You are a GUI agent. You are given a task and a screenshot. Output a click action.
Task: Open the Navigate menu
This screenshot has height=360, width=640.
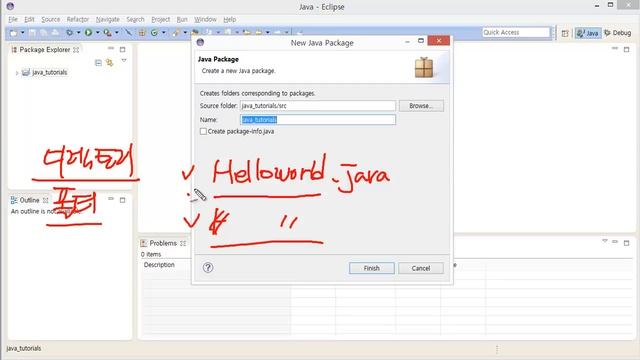pos(108,19)
